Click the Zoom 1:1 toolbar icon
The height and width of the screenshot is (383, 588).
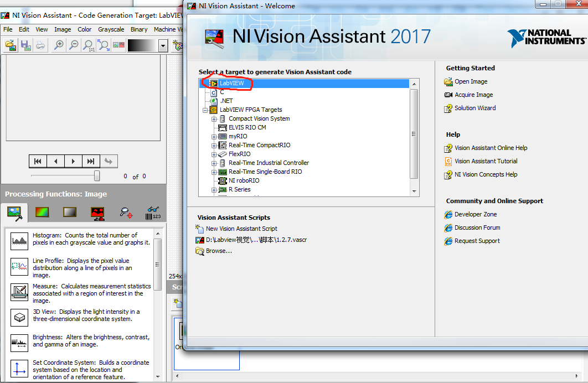point(89,45)
